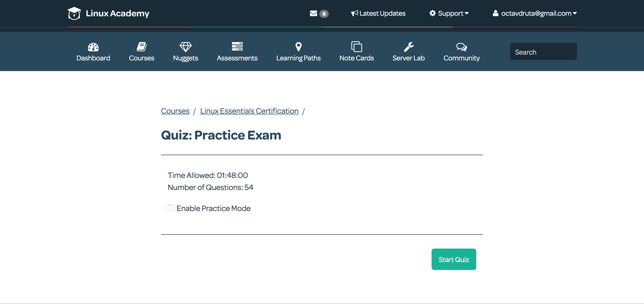Click the user profile icon

496,13
